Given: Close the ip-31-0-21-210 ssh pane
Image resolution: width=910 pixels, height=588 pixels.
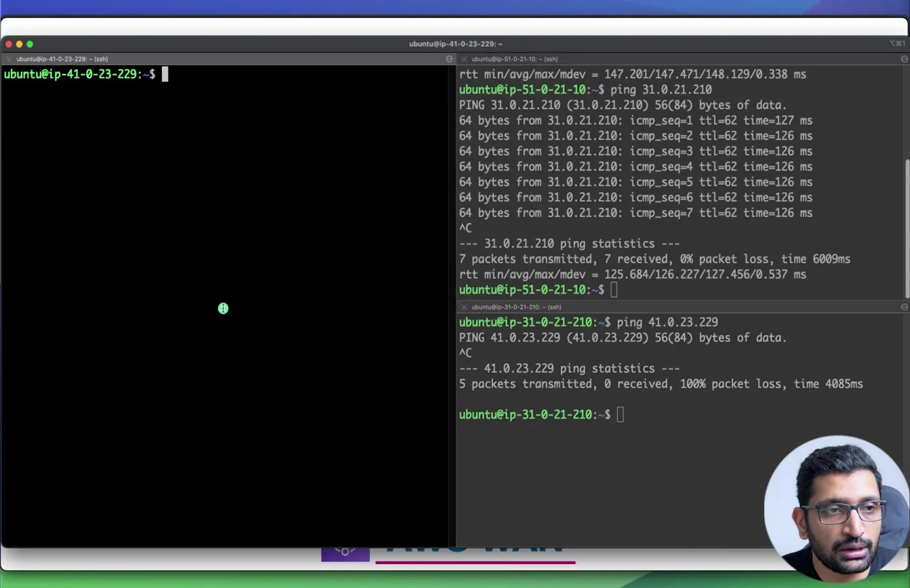Looking at the screenshot, I should (x=464, y=307).
